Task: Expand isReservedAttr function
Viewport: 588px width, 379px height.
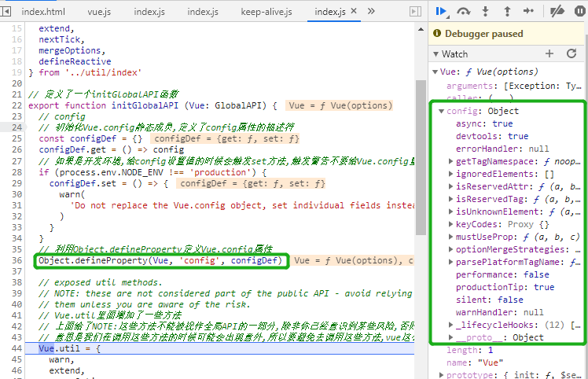Action: (x=450, y=186)
